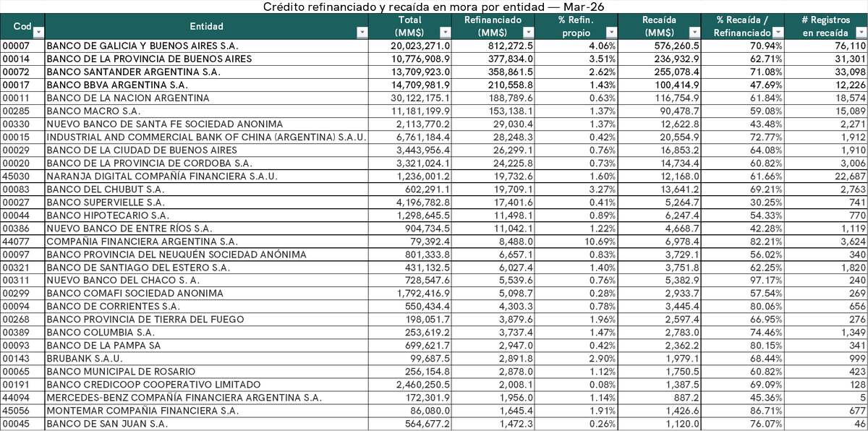868x431 pixels.
Task: Select registros value '76,110'
Action: click(826, 45)
